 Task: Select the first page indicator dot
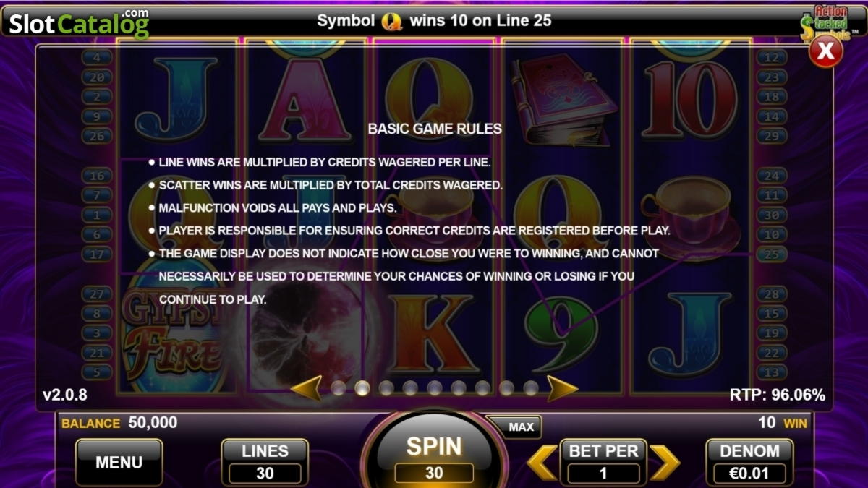point(339,388)
